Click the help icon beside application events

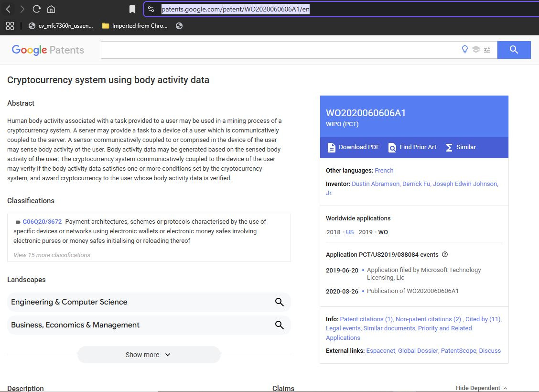(x=445, y=254)
